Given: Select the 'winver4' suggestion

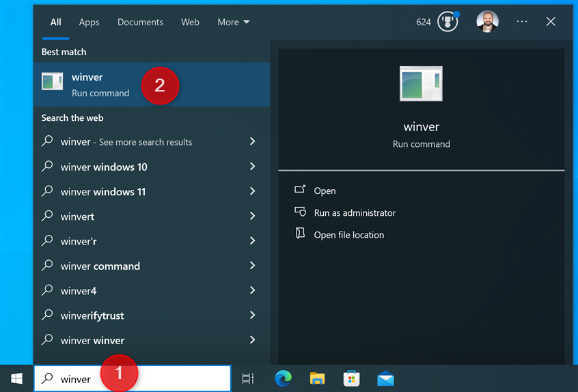Looking at the screenshot, I should click(x=152, y=290).
